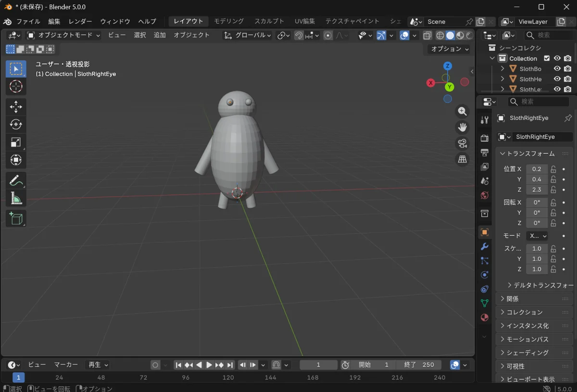
Task: Hide SlothHead object with eye icon
Action: pyautogui.click(x=557, y=79)
